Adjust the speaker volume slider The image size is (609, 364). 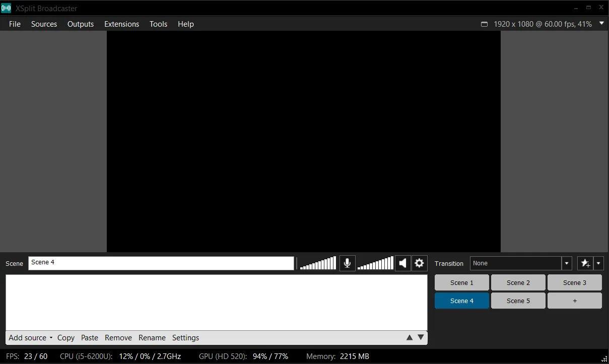click(x=375, y=263)
